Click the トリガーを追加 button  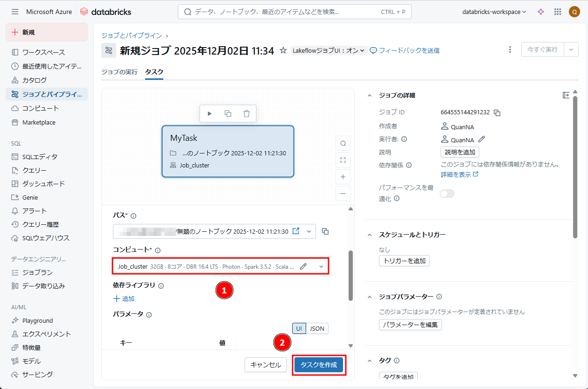pos(404,261)
